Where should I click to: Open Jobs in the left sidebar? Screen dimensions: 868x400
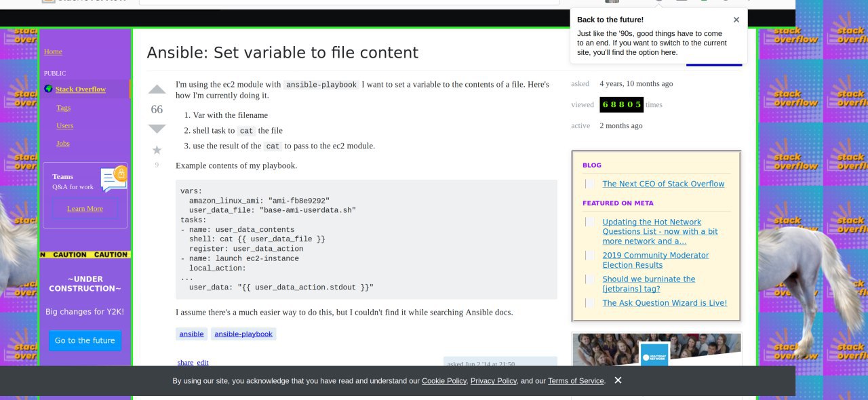tap(63, 143)
